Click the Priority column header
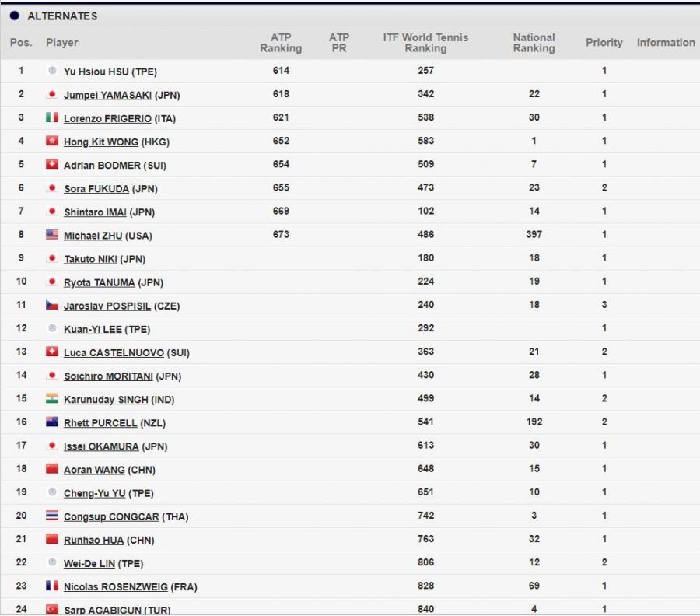The height and width of the screenshot is (616, 700). click(x=604, y=43)
